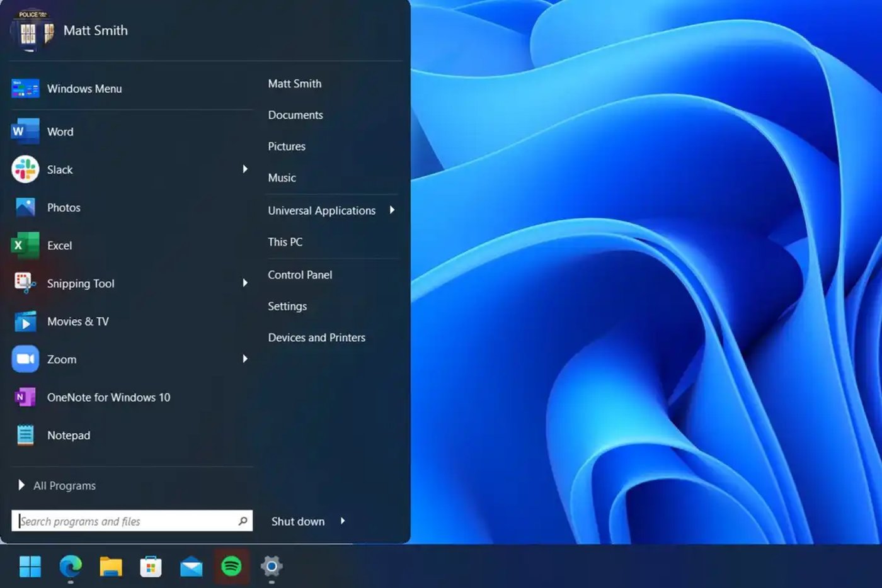882x588 pixels.
Task: Expand the Slack submenu arrow
Action: pos(245,169)
